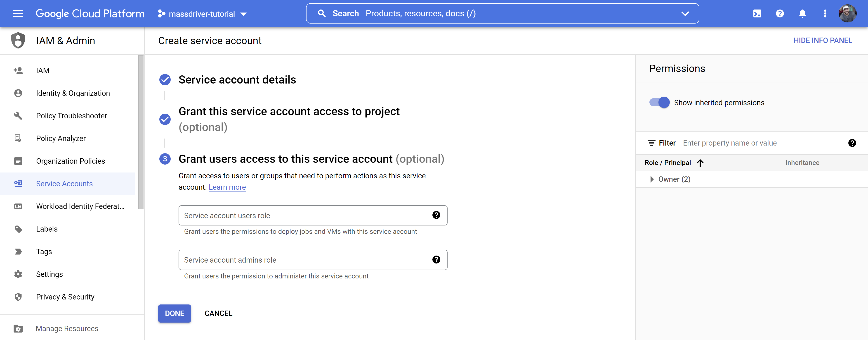
Task: Open the three-dot settings and utilities menu
Action: click(x=825, y=14)
